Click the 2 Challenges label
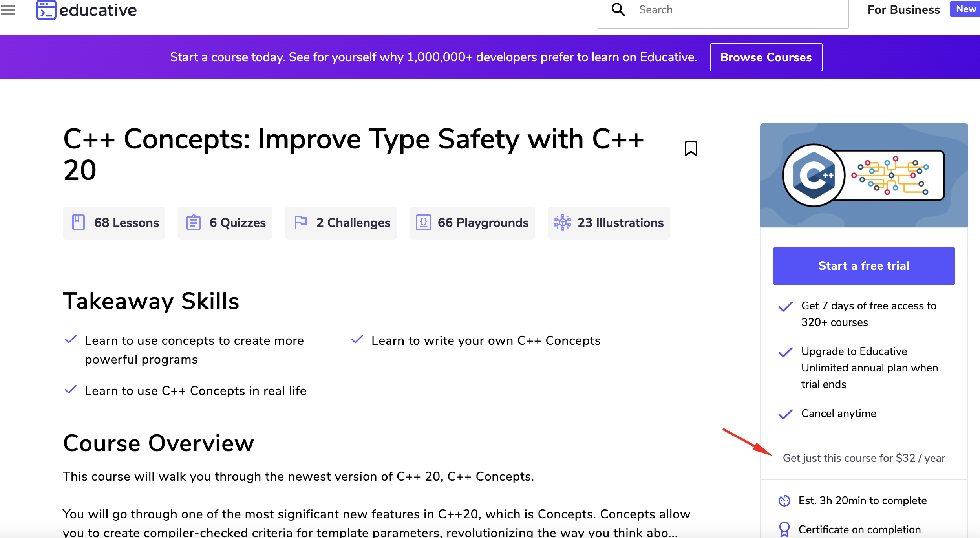The image size is (980, 538). (x=353, y=223)
